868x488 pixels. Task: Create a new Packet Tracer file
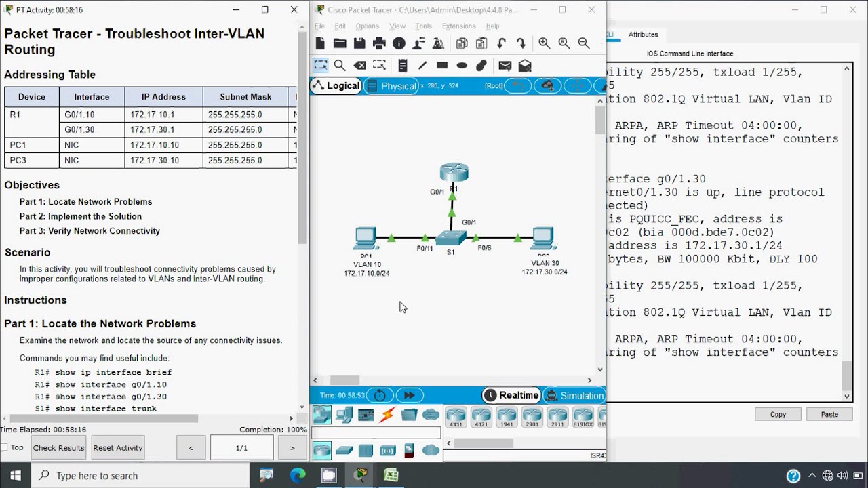320,43
